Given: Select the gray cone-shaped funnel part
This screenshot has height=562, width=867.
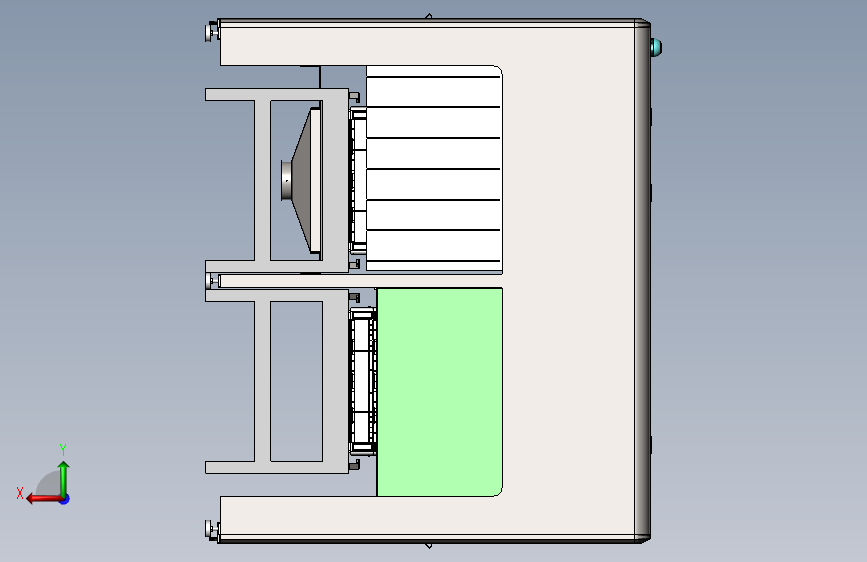Looking at the screenshot, I should pos(301,180).
